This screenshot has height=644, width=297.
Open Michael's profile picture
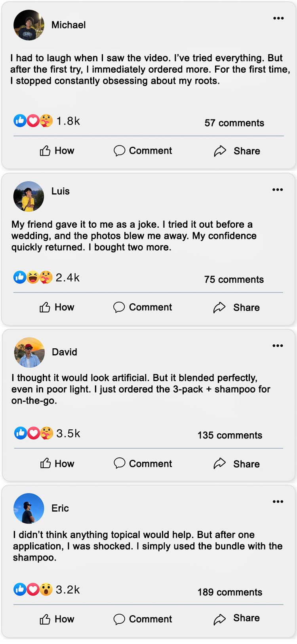(29, 25)
